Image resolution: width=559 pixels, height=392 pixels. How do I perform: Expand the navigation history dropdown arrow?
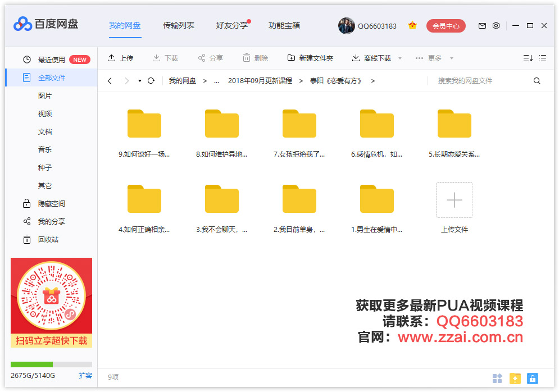[140, 81]
